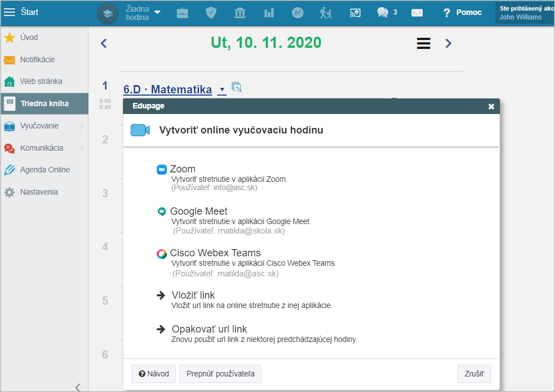Image resolution: width=555 pixels, height=392 pixels.
Task: Select lesson period 6 row
Action: click(105, 355)
